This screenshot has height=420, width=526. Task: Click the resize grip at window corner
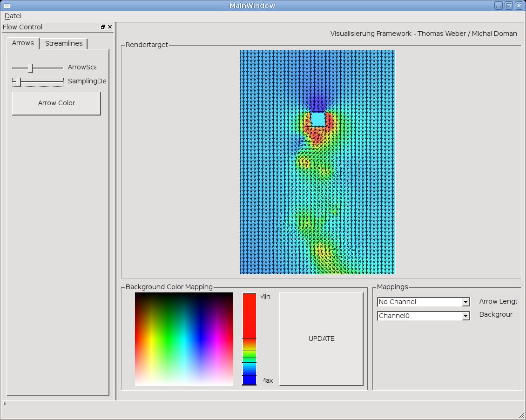coord(521,415)
